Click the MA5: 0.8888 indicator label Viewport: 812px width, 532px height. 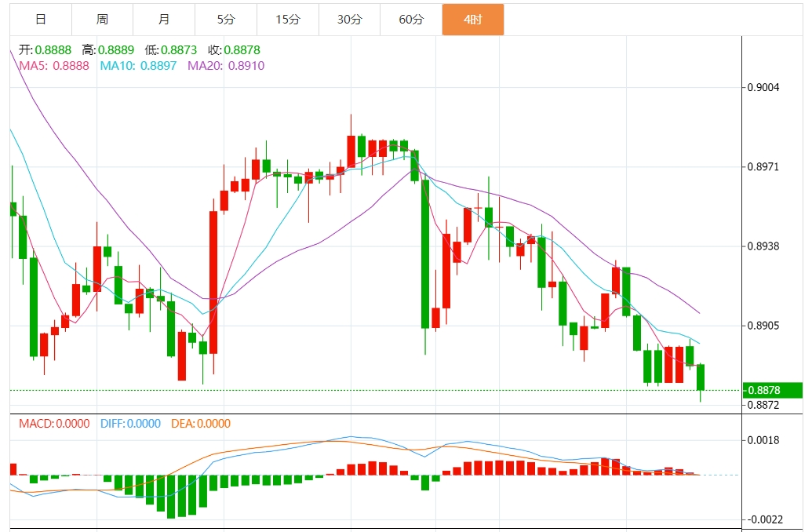[x=54, y=66]
